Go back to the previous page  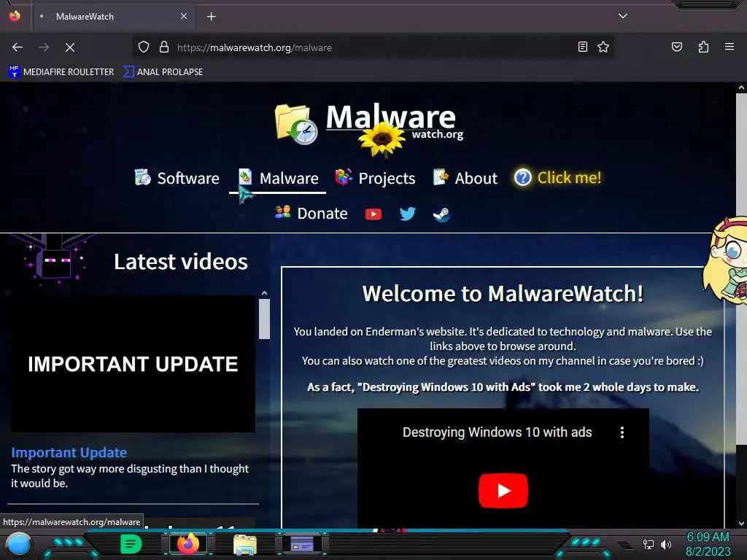18,47
